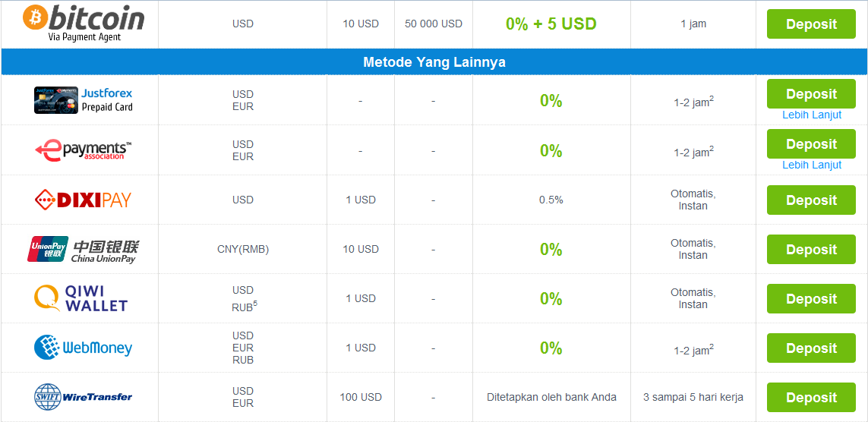Click Deposit for Justforex Prepaid Card
Image resolution: width=868 pixels, height=422 pixels.
click(x=811, y=93)
